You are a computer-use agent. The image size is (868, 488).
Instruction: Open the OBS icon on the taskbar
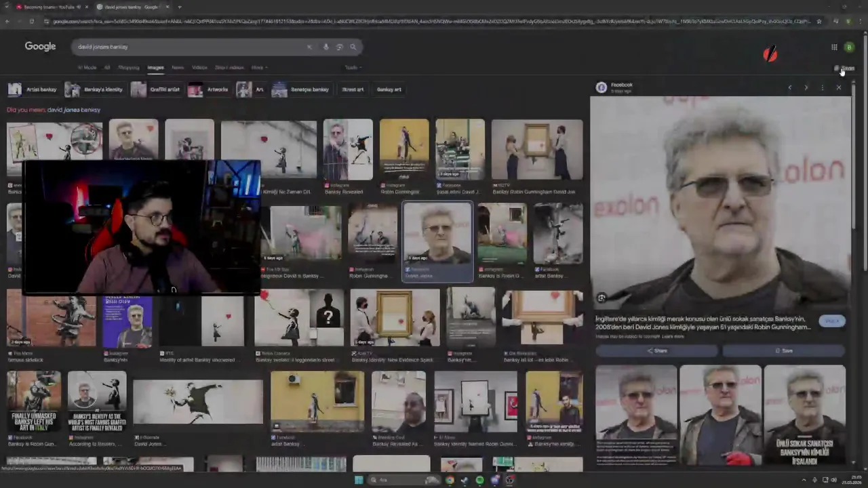coord(510,480)
